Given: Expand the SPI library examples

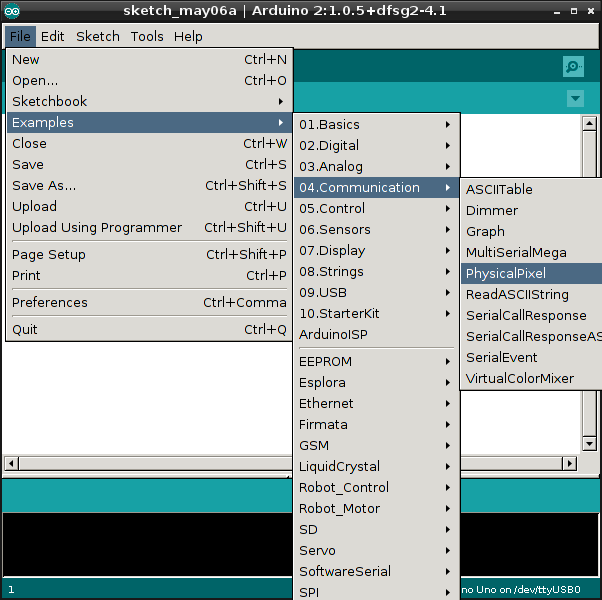Looking at the screenshot, I should tap(376, 592).
